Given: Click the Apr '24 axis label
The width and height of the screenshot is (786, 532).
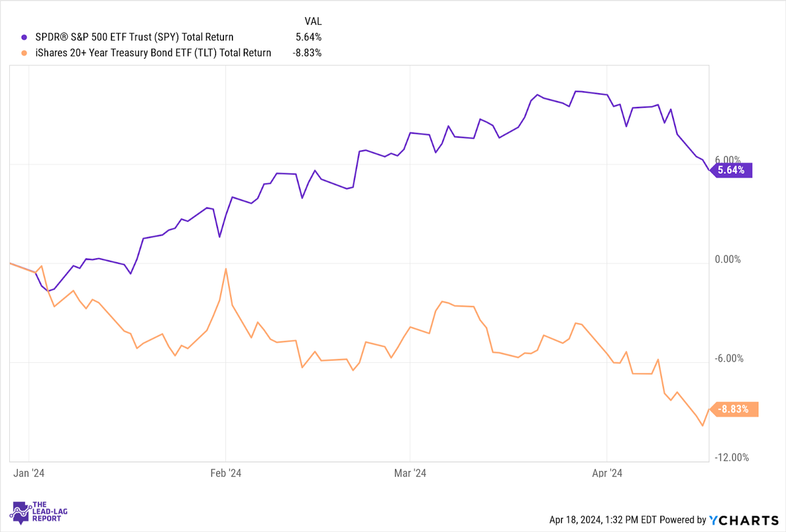Looking at the screenshot, I should pos(607,472).
